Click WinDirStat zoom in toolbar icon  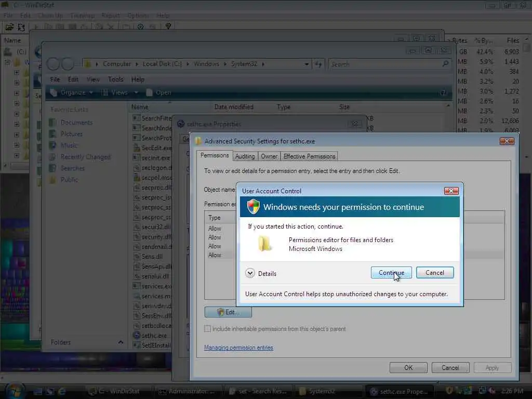click(140, 26)
